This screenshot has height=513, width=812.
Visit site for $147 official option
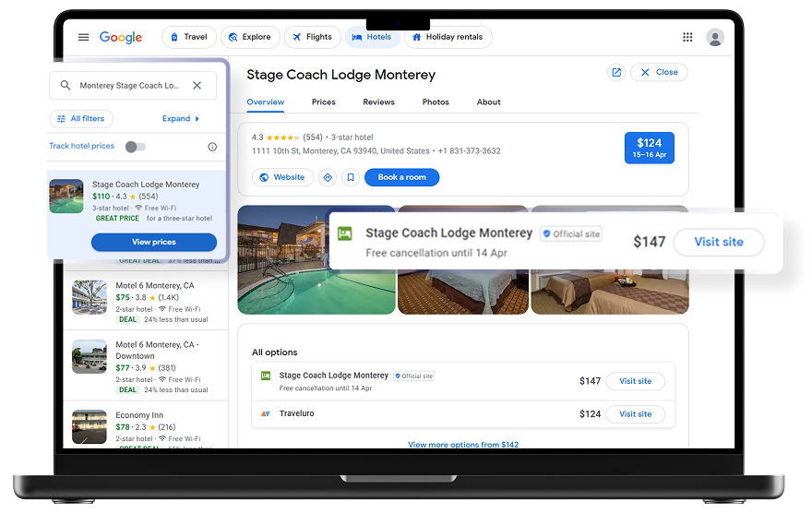[x=636, y=381]
